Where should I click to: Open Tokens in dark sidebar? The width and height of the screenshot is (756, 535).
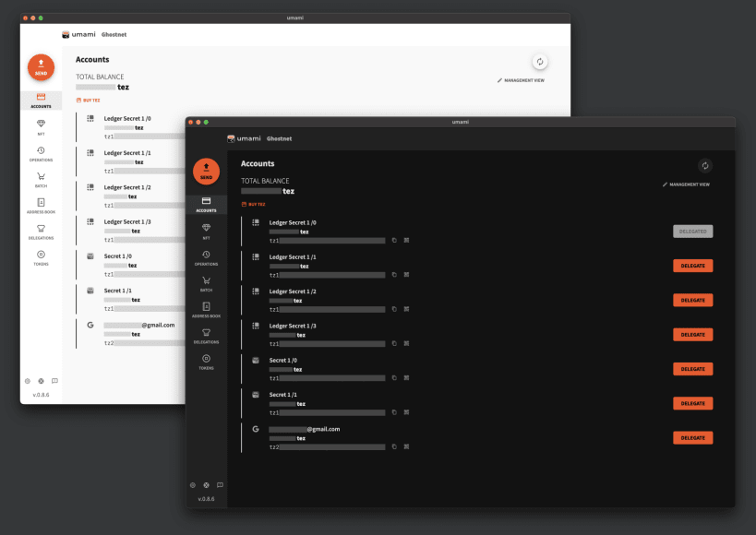[x=207, y=362]
